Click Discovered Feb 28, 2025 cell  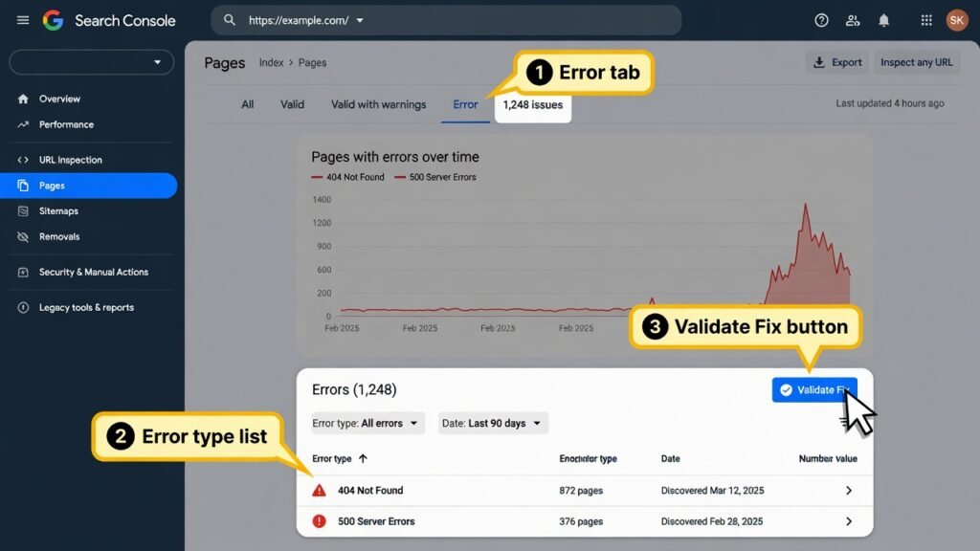coord(712,521)
